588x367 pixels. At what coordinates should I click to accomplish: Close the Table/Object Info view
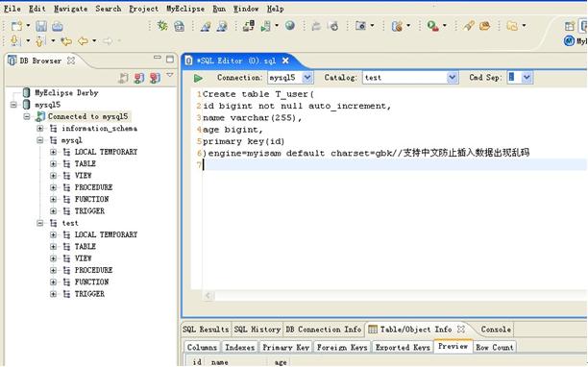tap(461, 330)
